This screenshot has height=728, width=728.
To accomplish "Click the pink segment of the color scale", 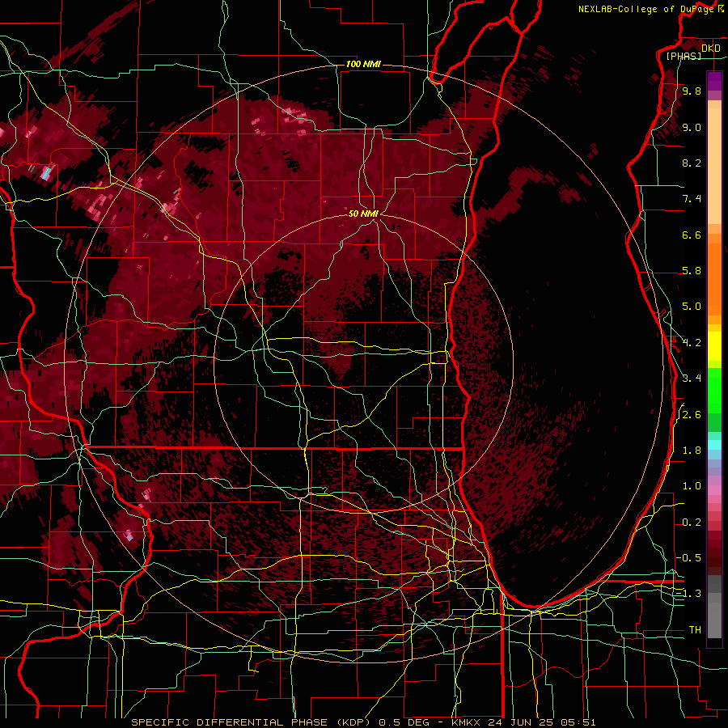I will (x=714, y=490).
